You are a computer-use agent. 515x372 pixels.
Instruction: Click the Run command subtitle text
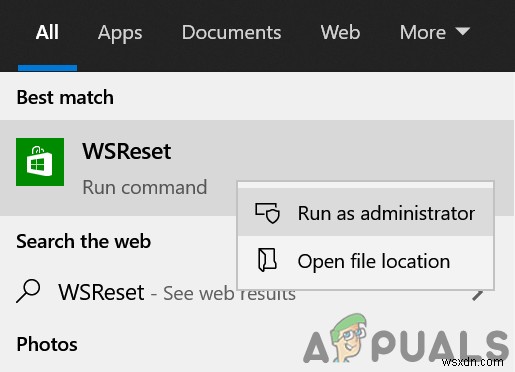tap(145, 187)
